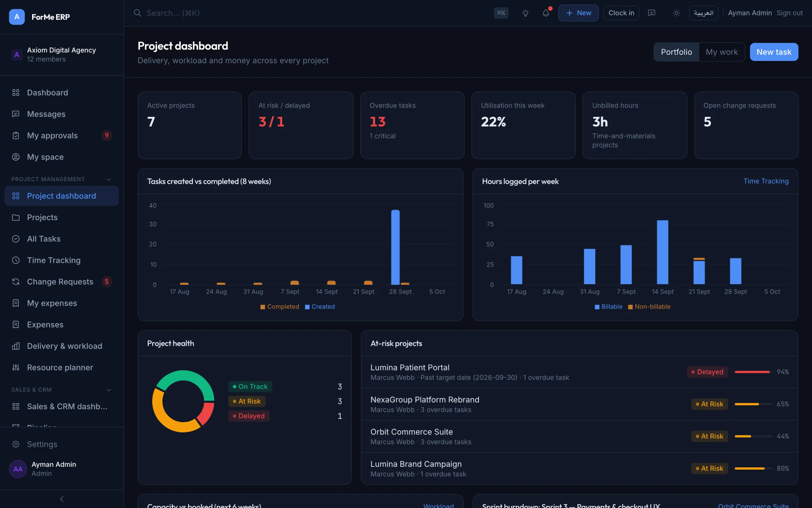Screen dimensions: 812x508
Task: Open My expenses in sidebar
Action: (62, 303)
